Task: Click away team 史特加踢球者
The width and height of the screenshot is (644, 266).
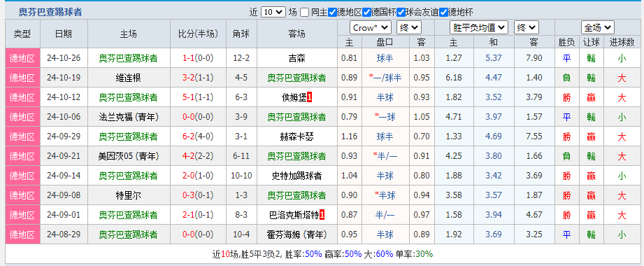Action: click(x=297, y=176)
